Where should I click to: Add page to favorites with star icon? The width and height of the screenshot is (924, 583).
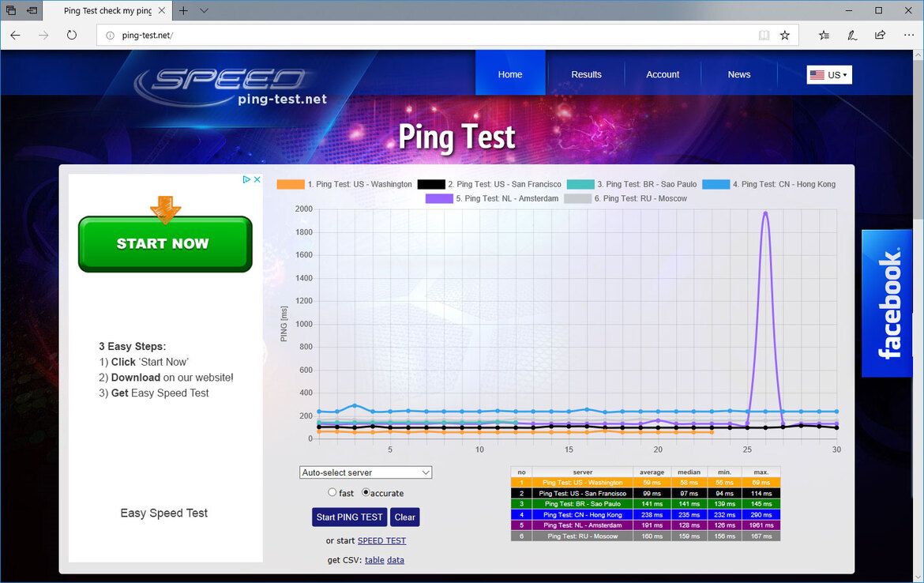(784, 36)
